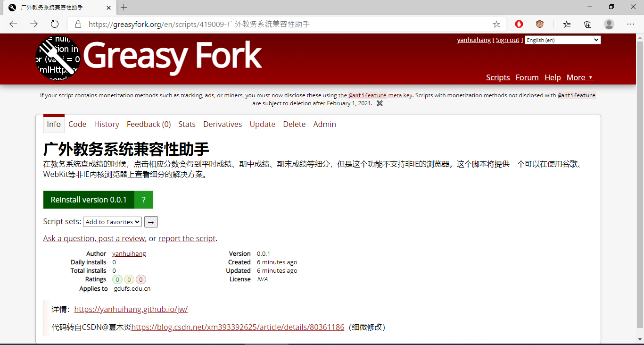The image size is (644, 345).
Task: Expand the More menu in site nav
Action: 580,77
